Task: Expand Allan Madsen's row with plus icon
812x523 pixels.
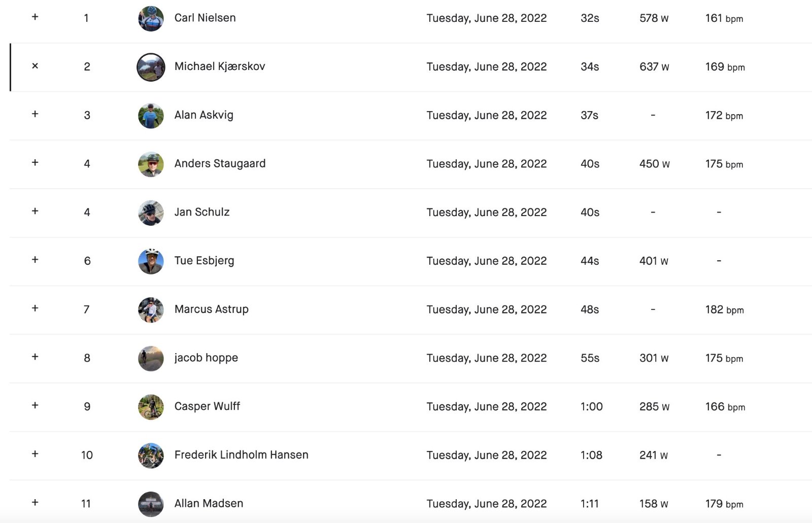Action: click(x=35, y=502)
